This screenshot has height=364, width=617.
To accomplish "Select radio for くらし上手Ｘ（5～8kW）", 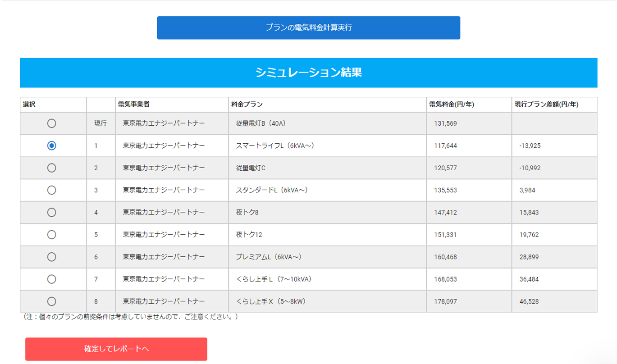I will tap(52, 301).
